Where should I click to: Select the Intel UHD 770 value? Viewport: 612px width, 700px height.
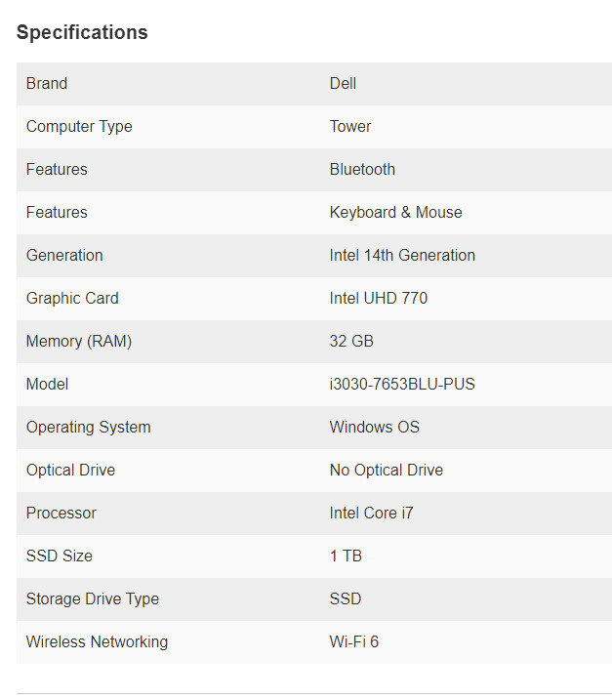(379, 298)
